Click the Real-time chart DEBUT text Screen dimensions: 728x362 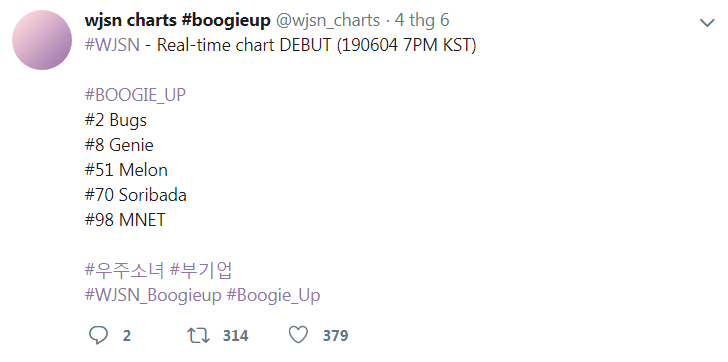pos(244,45)
